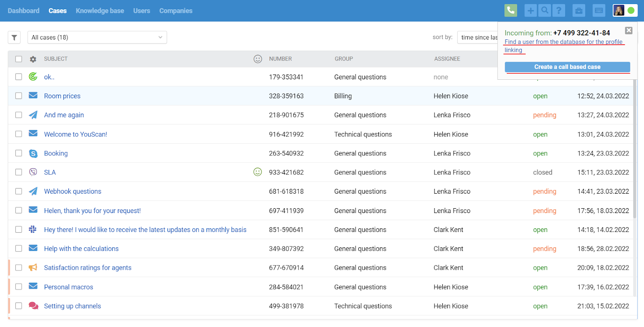Open the Webhook questions case
Viewport: 644px width, 327px height.
click(73, 191)
